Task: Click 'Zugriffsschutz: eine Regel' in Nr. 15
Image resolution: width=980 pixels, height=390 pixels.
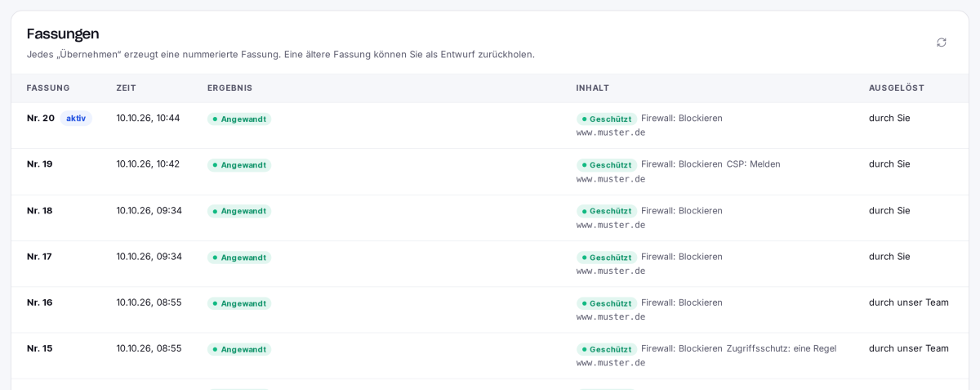Action: tap(782, 347)
